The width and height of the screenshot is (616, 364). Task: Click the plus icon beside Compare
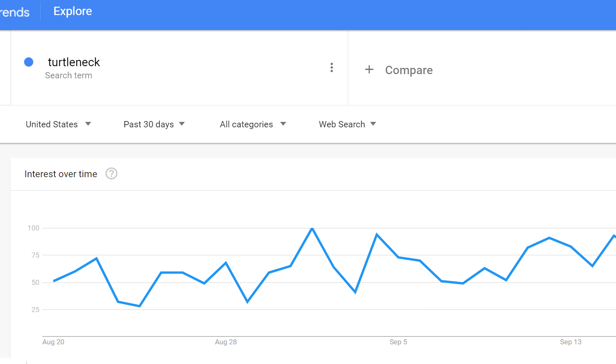point(369,70)
